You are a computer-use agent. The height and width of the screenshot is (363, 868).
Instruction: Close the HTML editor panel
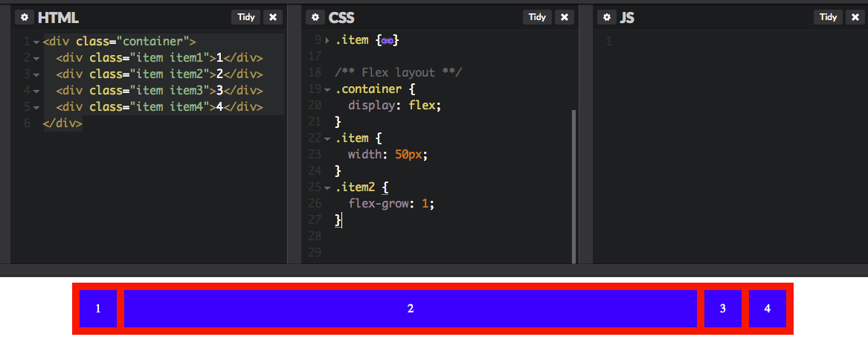[273, 17]
